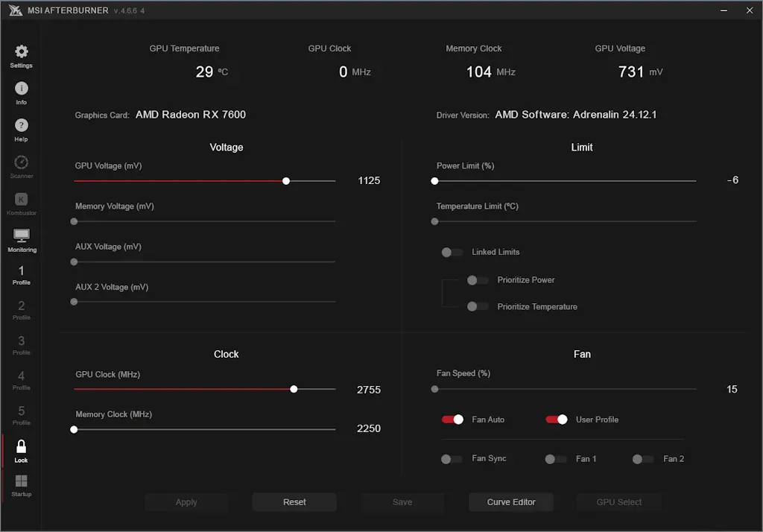
Task: Click the Fan Speed value 15
Action: (732, 390)
